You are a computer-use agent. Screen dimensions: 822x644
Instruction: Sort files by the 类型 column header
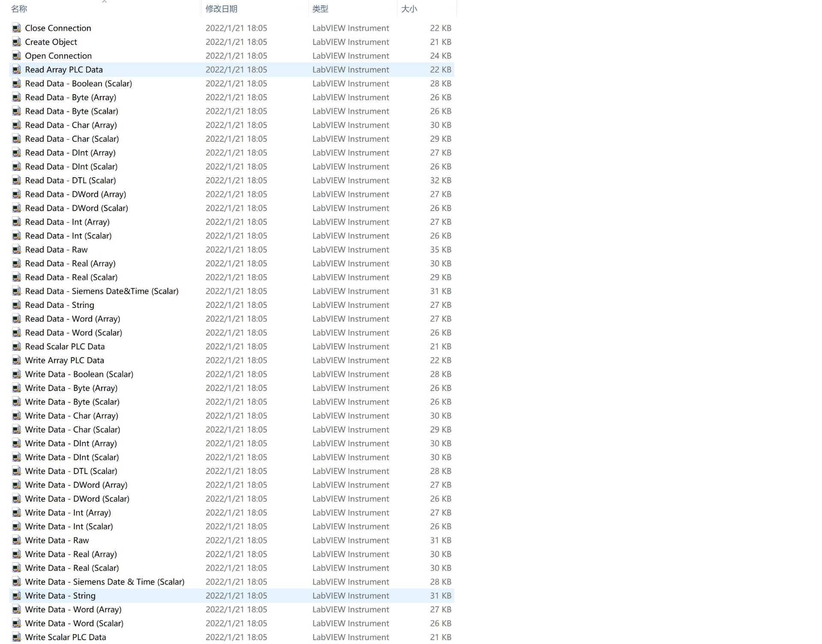pyautogui.click(x=320, y=9)
